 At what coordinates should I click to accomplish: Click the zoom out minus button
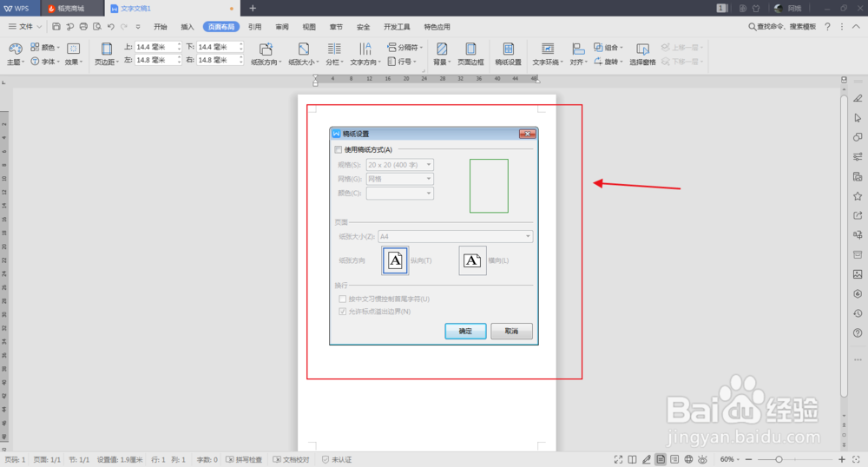click(x=748, y=459)
